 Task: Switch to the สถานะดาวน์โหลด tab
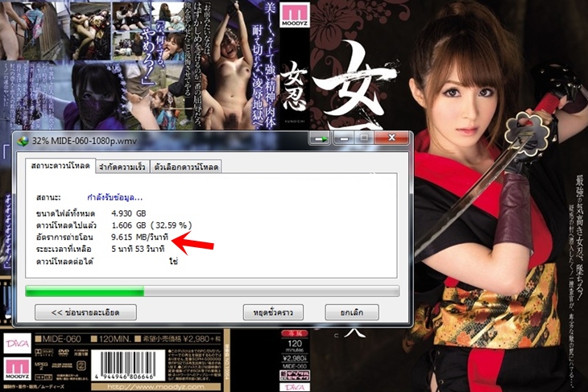60,166
